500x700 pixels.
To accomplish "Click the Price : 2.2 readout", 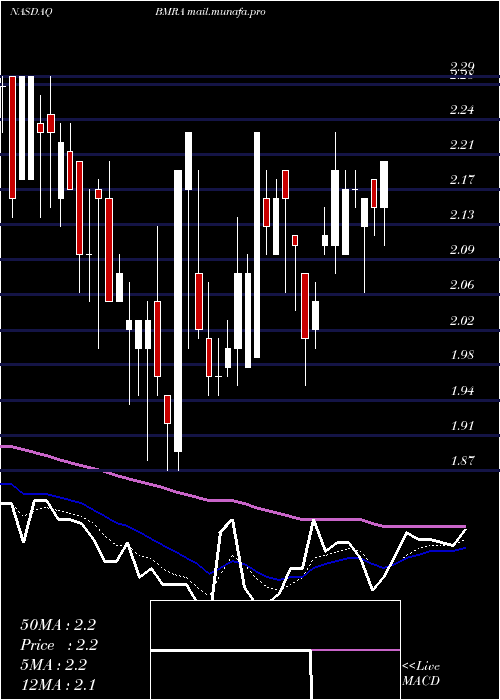I will click(59, 645).
